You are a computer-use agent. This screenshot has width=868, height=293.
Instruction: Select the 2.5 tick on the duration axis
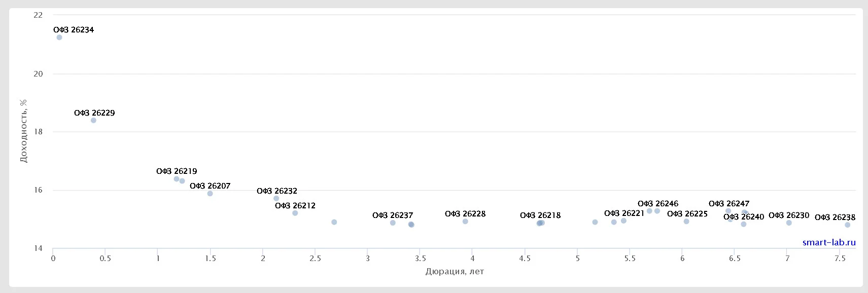pyautogui.click(x=315, y=259)
